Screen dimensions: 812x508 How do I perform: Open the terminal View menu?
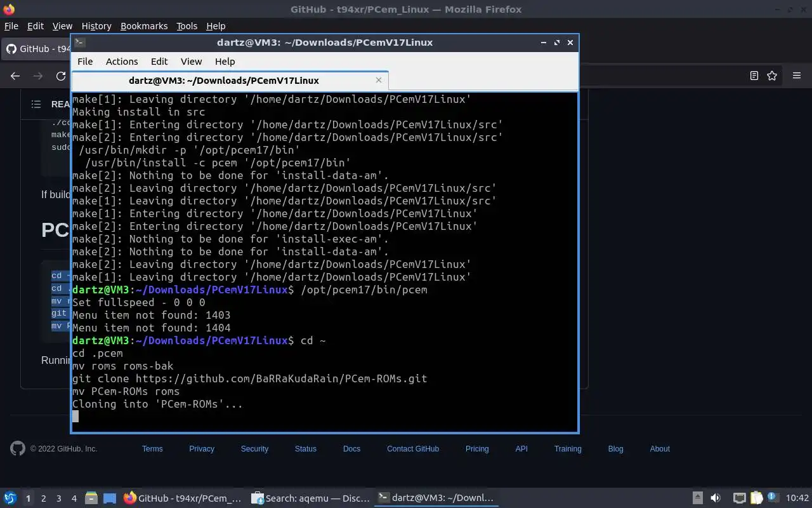click(x=191, y=62)
